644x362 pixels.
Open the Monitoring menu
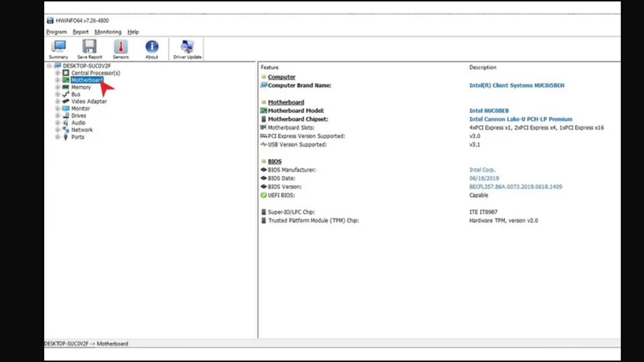(x=108, y=32)
